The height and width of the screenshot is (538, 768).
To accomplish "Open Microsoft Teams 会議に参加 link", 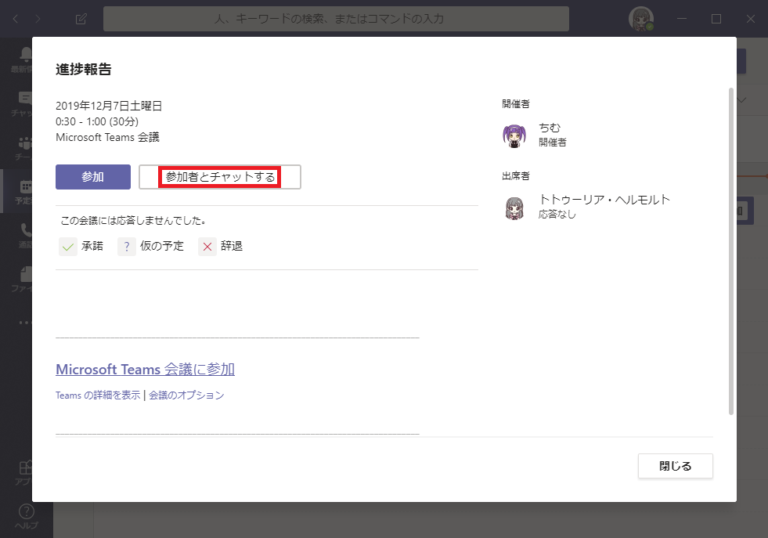I will tap(145, 369).
